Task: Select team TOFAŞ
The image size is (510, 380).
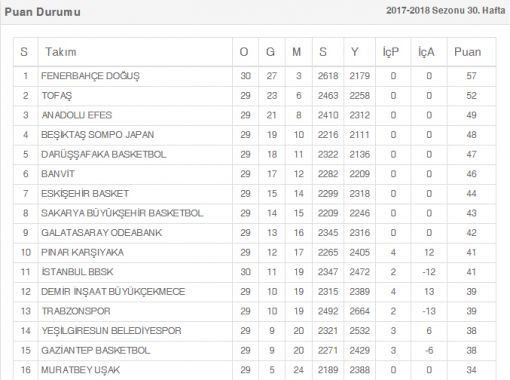Action: [x=57, y=96]
